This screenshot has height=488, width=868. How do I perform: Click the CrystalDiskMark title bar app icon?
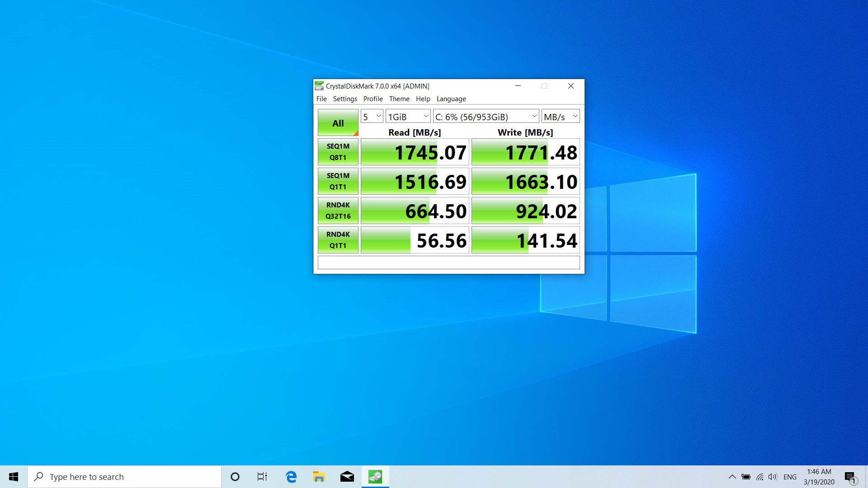(x=319, y=86)
